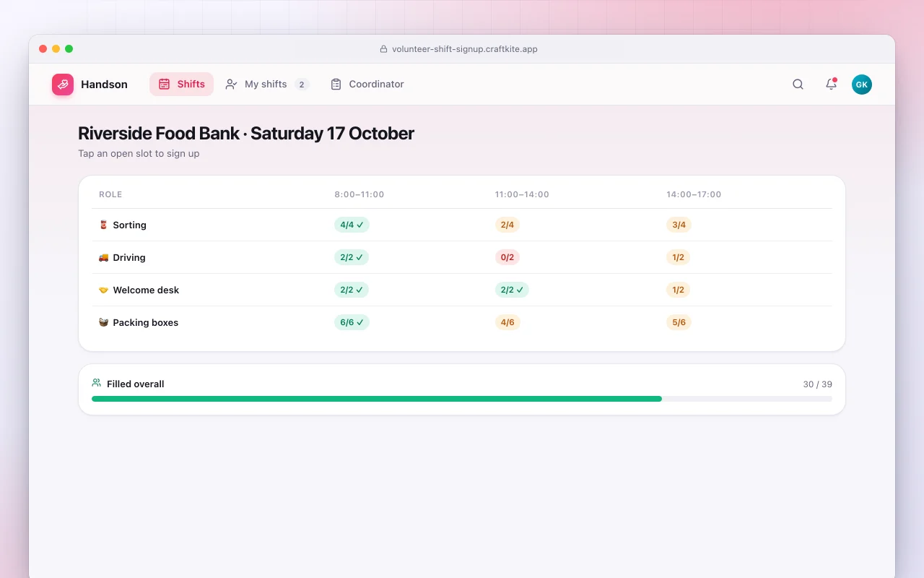
Task: Open the notifications bell
Action: [x=831, y=85]
